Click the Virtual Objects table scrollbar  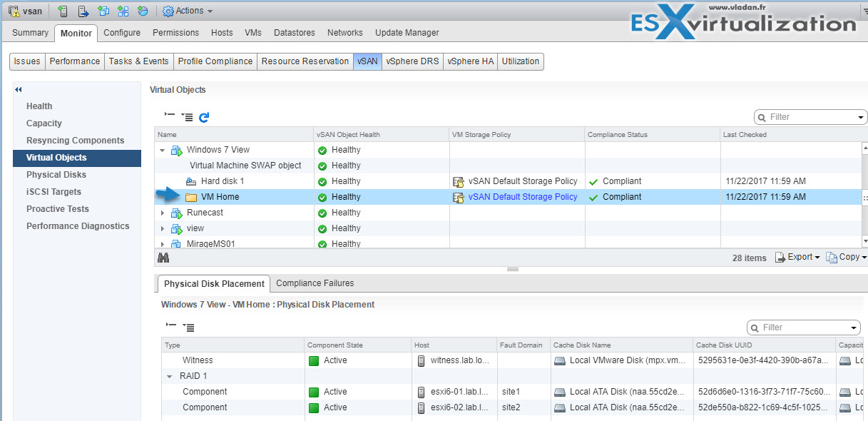(x=865, y=196)
